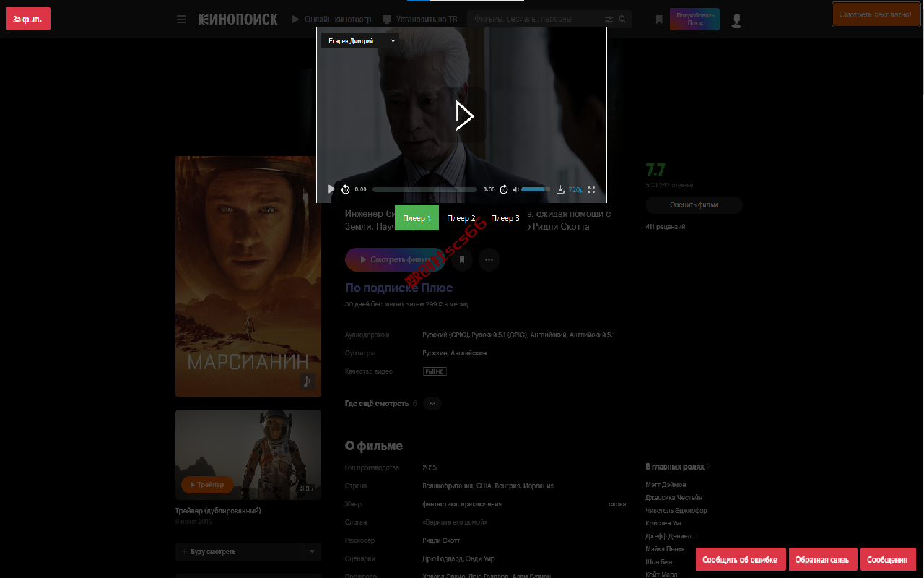Start video with the large center play icon
The image size is (924, 578).
(464, 116)
